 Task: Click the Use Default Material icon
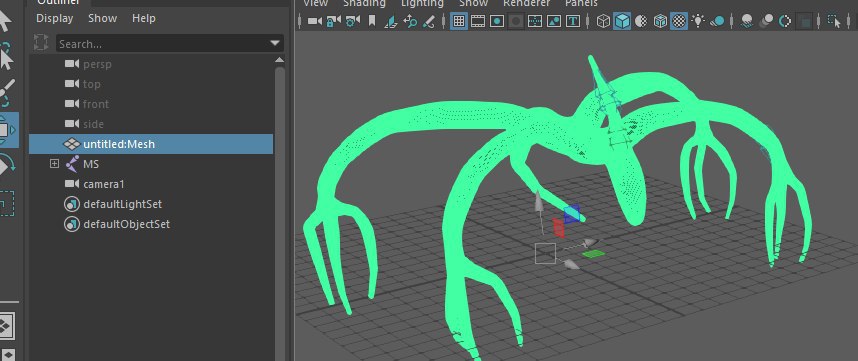pos(641,21)
